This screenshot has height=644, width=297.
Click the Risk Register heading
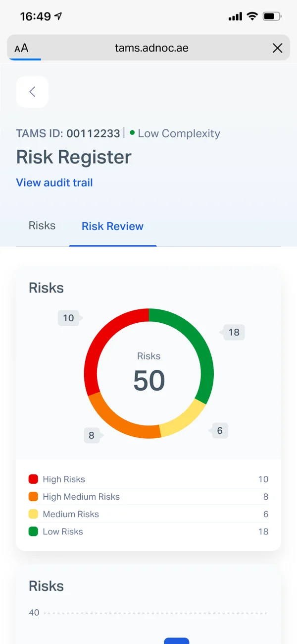[74, 157]
